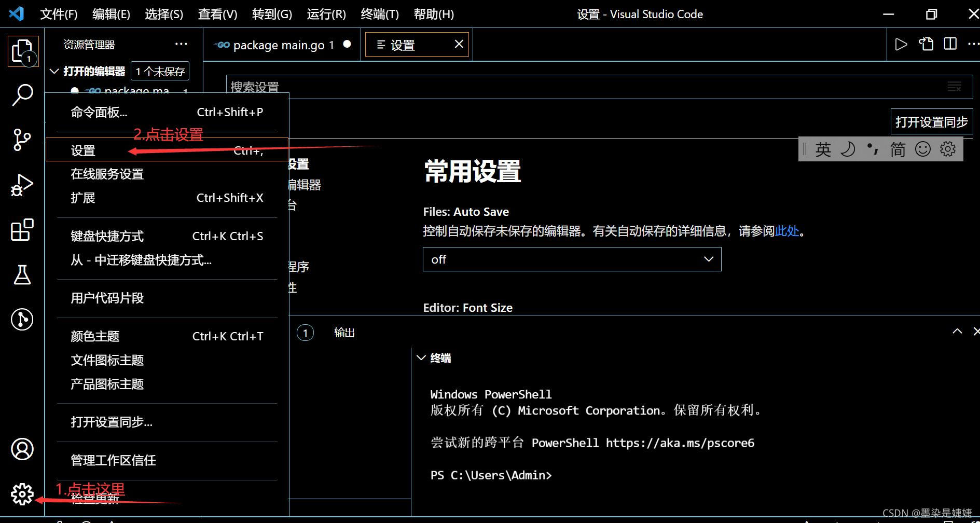Image resolution: width=980 pixels, height=523 pixels.
Task: Click IME 英 language indicator
Action: [x=823, y=149]
